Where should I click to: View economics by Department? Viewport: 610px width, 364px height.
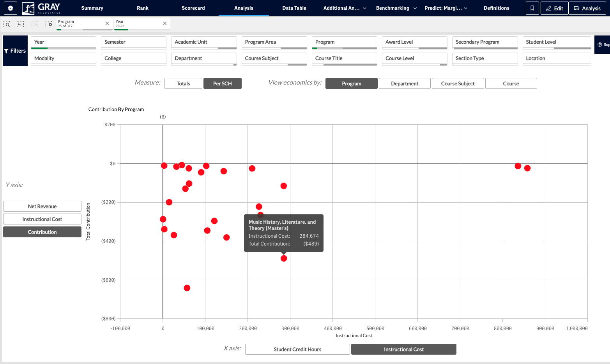click(405, 83)
